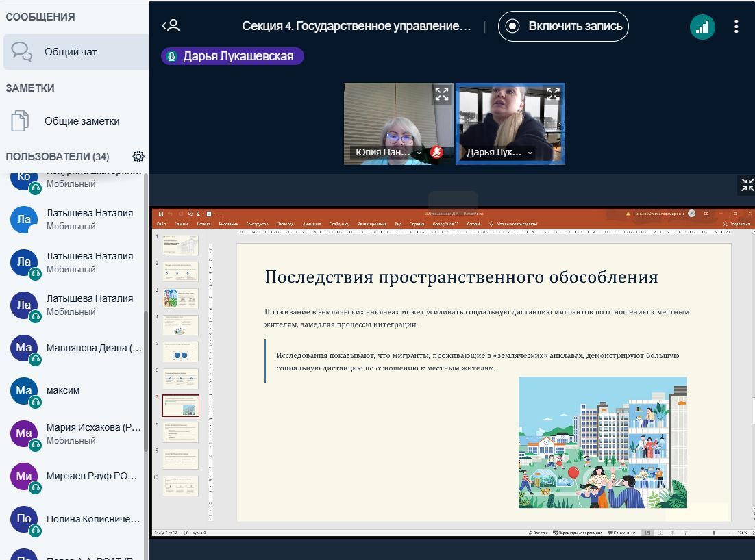
Task: Open Общие заметки shared notes
Action: click(75, 121)
